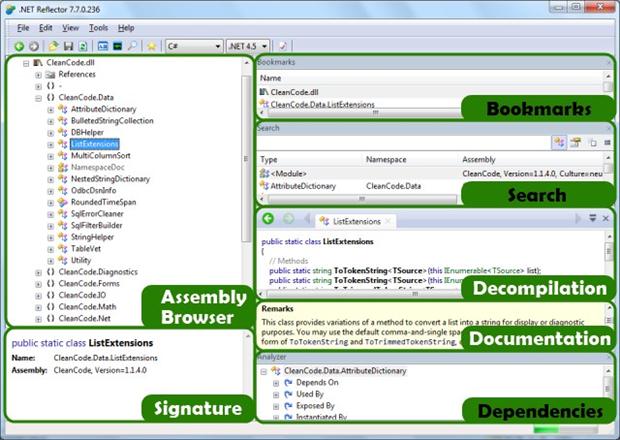The width and height of the screenshot is (620, 440).
Task: Click the Analyzer icon after .NET dropdown
Action: [282, 46]
